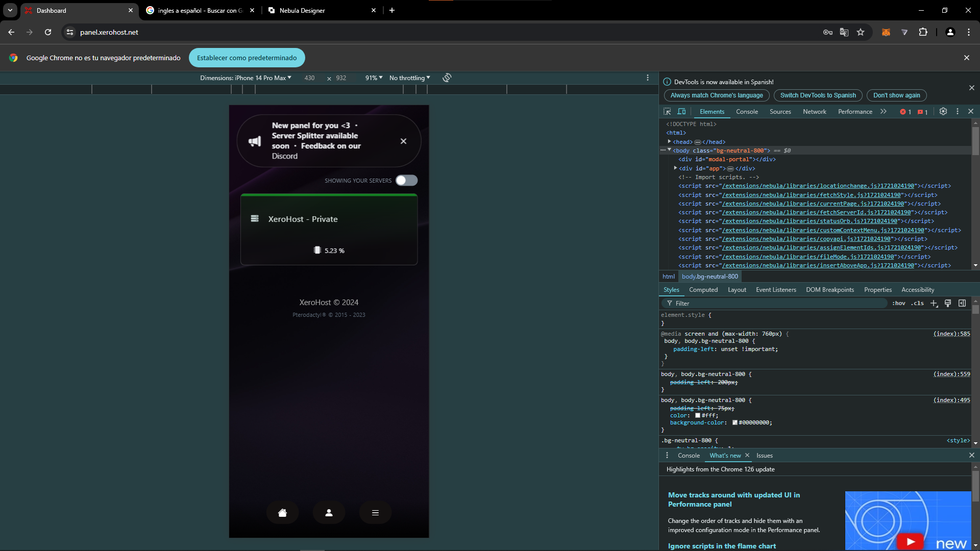Switch to the Console tab in DevTools
The image size is (980, 551).
point(747,112)
